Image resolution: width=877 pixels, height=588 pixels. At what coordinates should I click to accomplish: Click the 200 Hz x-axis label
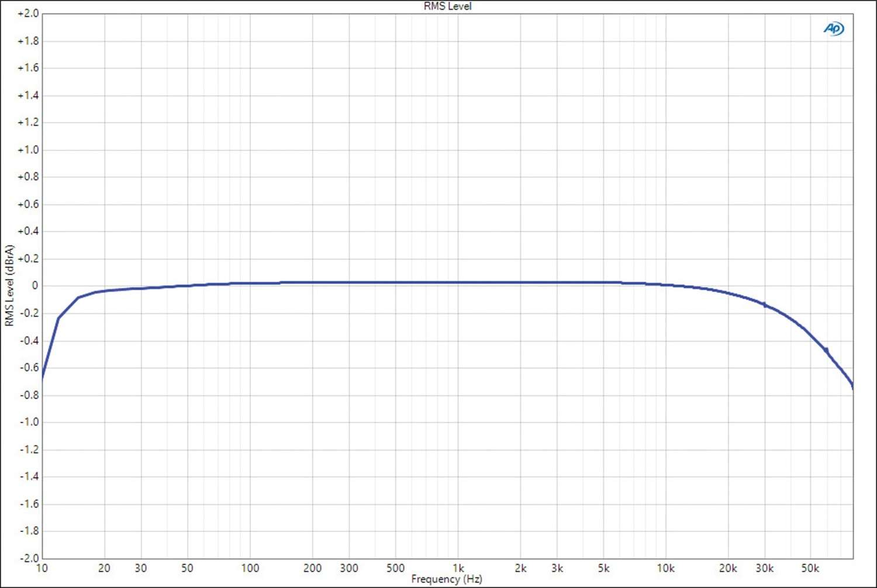tap(312, 568)
